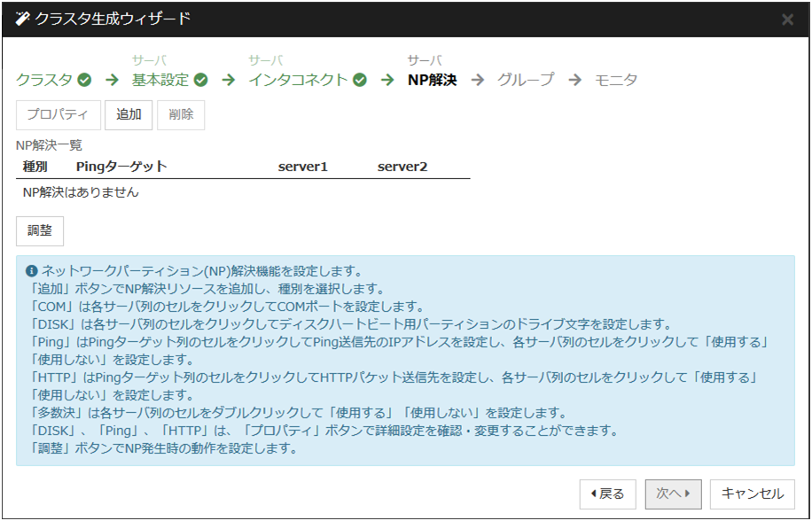The width and height of the screenshot is (812, 521).
Task: Click the Pingターゲット column header
Action: [121, 167]
